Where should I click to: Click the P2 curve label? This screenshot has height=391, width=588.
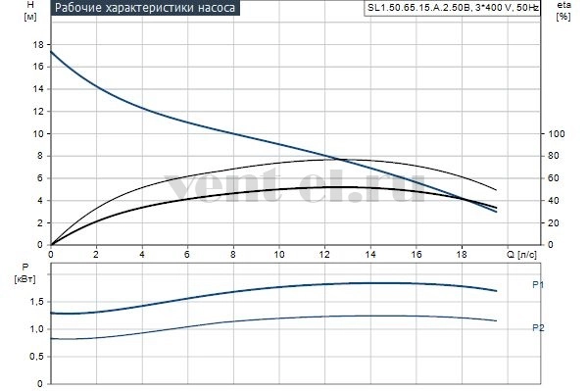538,327
